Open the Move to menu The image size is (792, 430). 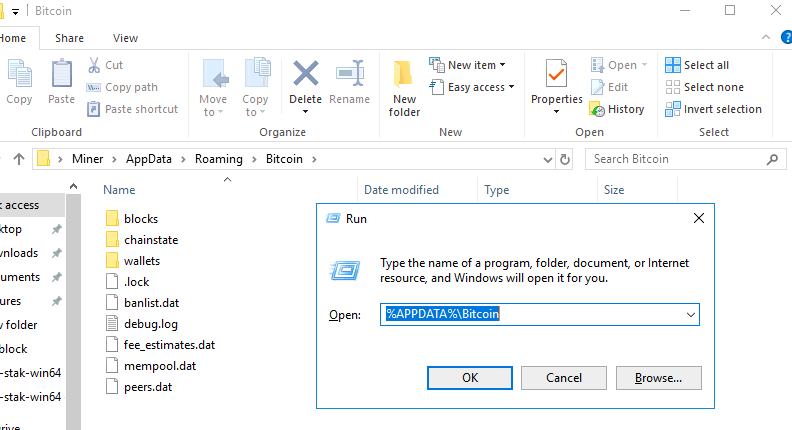[213, 88]
